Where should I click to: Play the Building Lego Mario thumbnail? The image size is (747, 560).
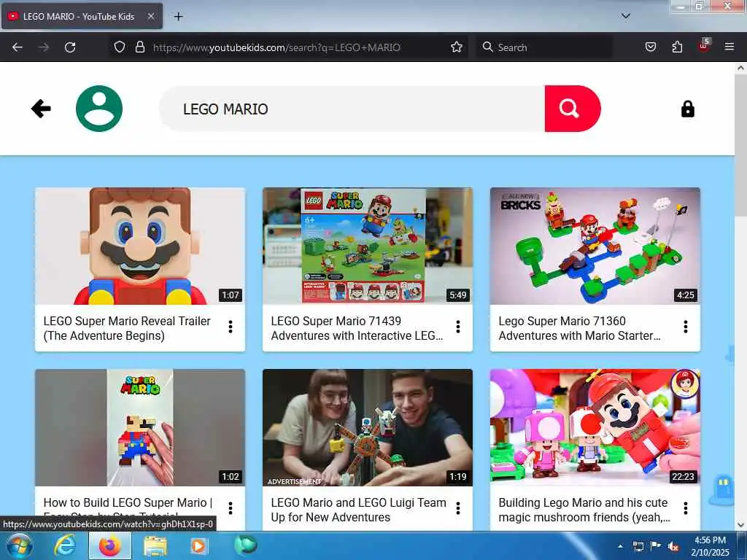(595, 427)
